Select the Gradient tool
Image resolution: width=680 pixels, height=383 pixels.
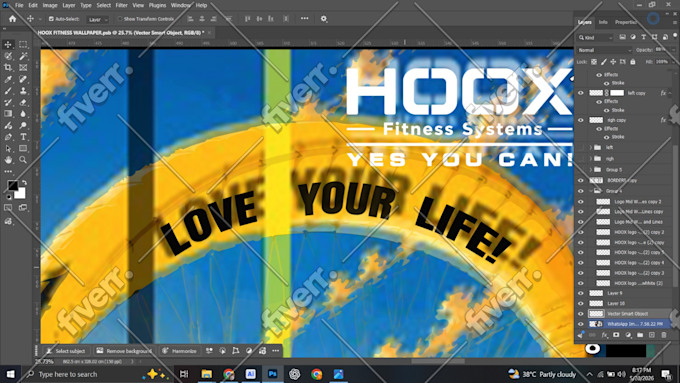click(8, 114)
